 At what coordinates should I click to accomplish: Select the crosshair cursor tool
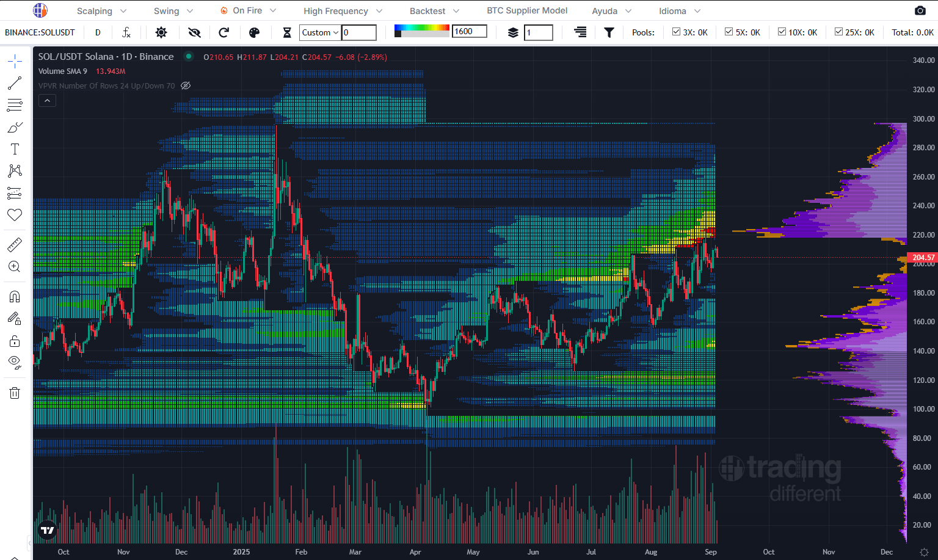click(x=15, y=61)
